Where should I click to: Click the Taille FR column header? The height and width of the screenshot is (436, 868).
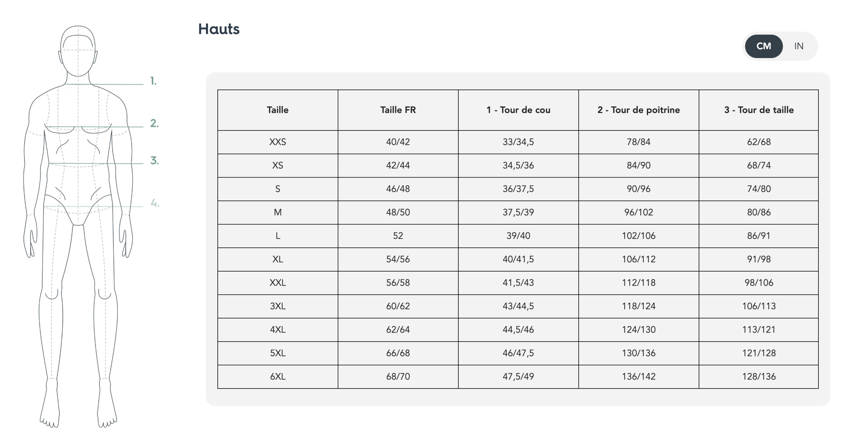[x=398, y=110]
